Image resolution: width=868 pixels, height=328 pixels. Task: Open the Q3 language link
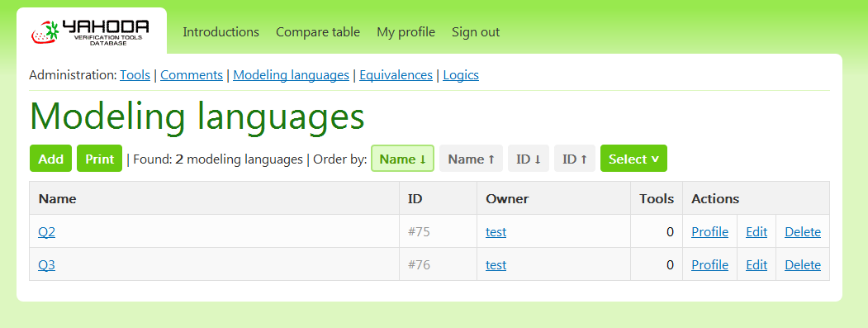(x=46, y=265)
